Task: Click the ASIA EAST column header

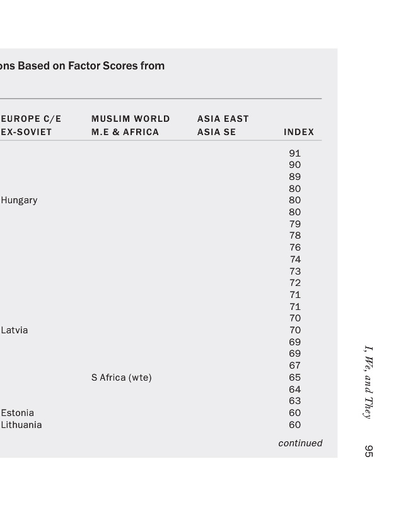Action: pos(223,119)
